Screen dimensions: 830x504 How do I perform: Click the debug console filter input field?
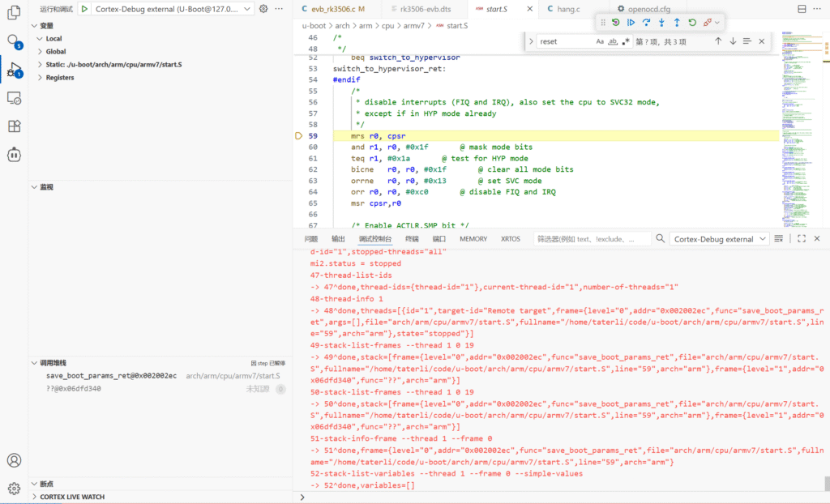pyautogui.click(x=592, y=239)
